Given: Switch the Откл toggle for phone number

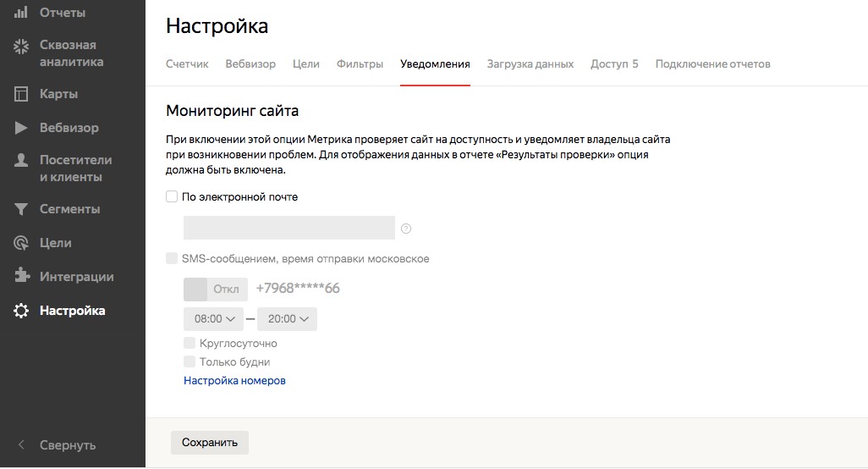Looking at the screenshot, I should pyautogui.click(x=216, y=289).
